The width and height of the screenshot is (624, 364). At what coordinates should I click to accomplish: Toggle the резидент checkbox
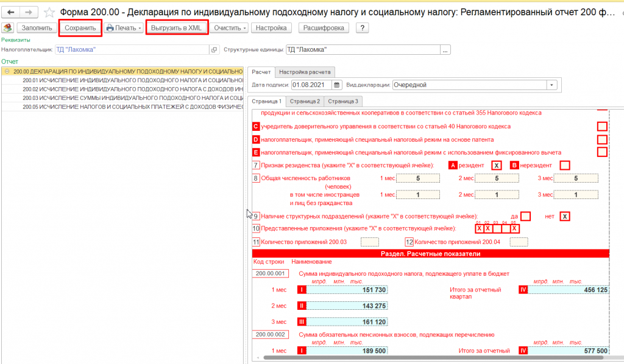497,165
